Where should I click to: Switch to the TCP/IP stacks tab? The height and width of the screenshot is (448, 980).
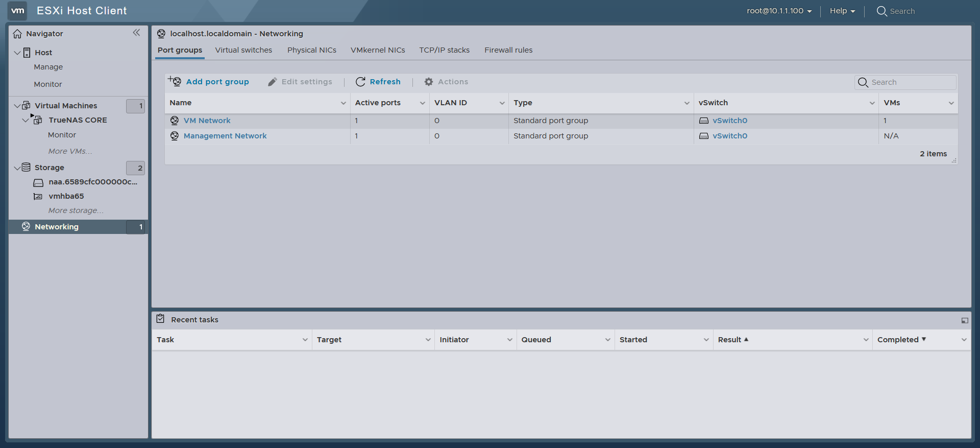(445, 50)
